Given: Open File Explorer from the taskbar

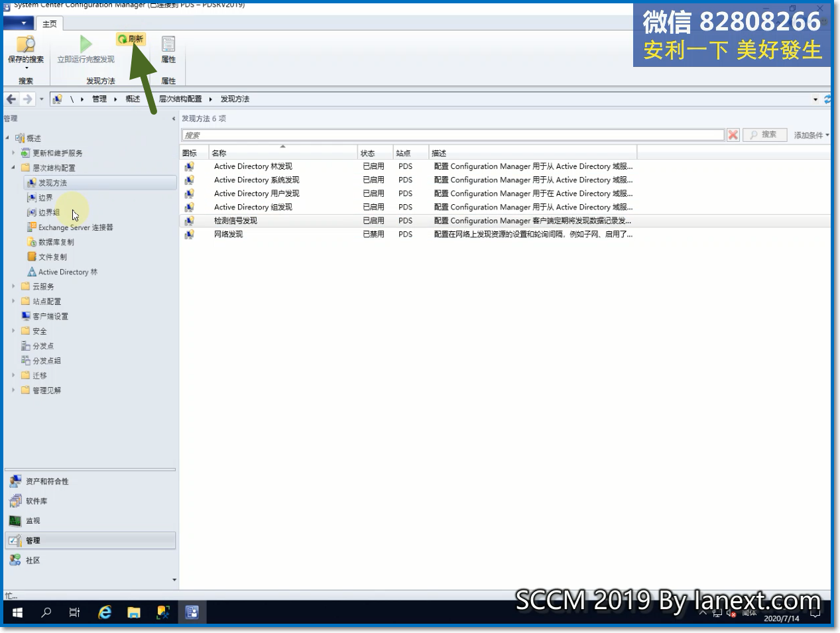Looking at the screenshot, I should 134,612.
